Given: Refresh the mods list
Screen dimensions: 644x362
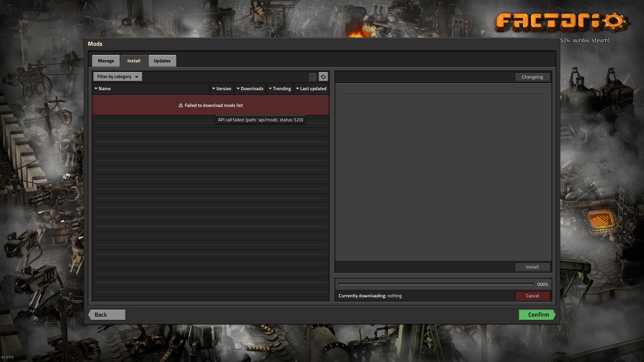Looking at the screenshot, I should click(x=323, y=77).
